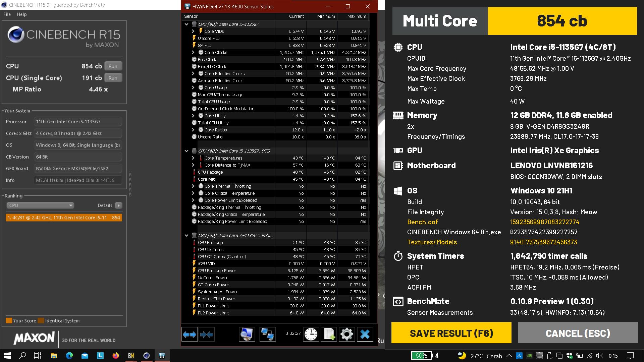Open HWiNFO remote monitor computer icon
This screenshot has height=362, width=644.
pos(247,334)
